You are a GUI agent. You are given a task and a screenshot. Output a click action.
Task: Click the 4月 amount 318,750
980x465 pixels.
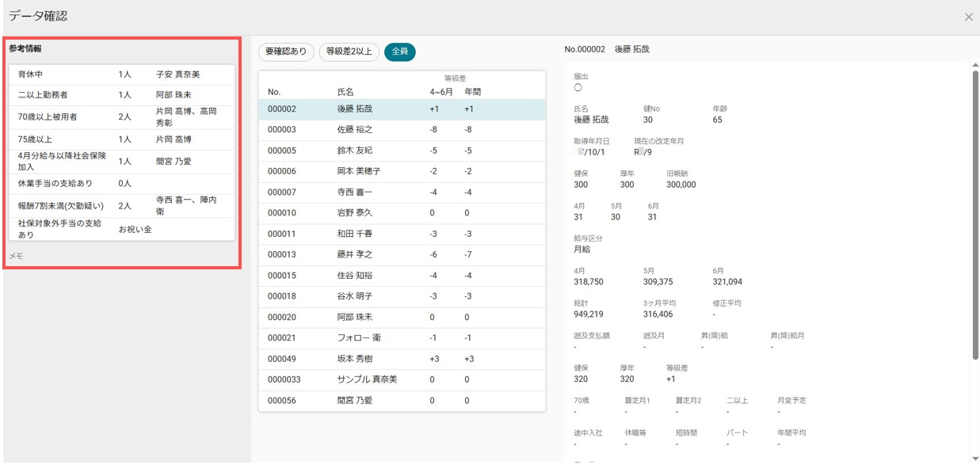589,281
